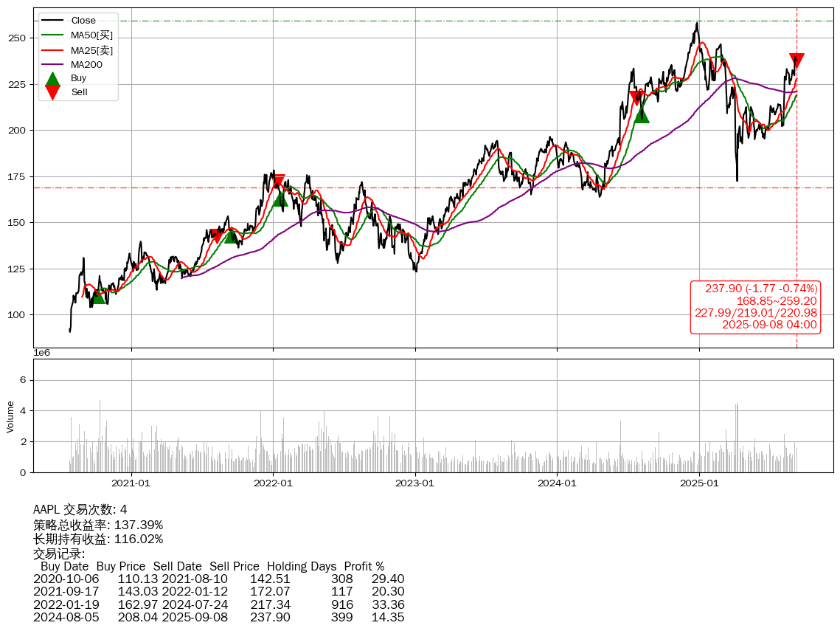
Task: Click the Volume axis label
Action: pos(10,416)
